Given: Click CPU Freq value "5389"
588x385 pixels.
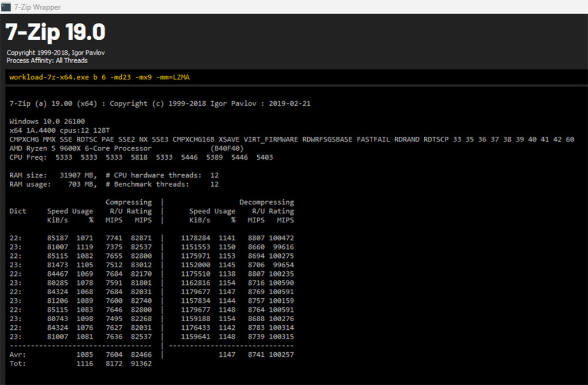Looking at the screenshot, I should 215,157.
